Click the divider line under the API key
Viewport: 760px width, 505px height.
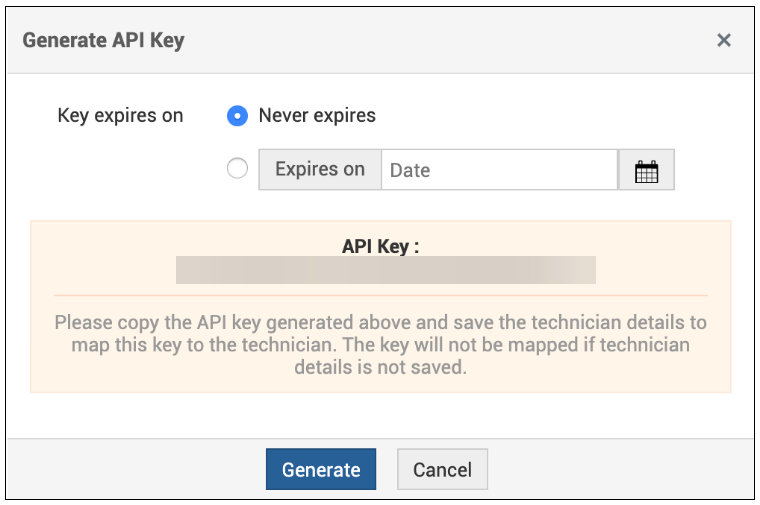tap(380, 295)
